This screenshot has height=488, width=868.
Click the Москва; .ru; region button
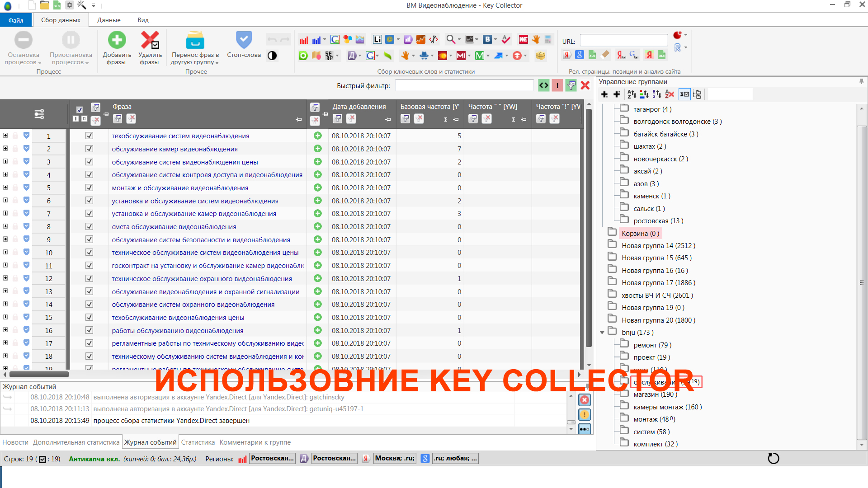395,458
